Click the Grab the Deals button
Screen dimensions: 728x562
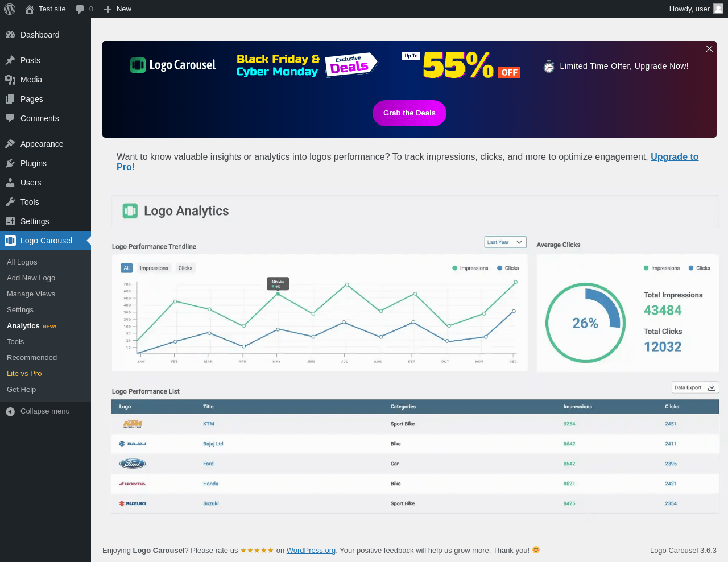point(409,113)
